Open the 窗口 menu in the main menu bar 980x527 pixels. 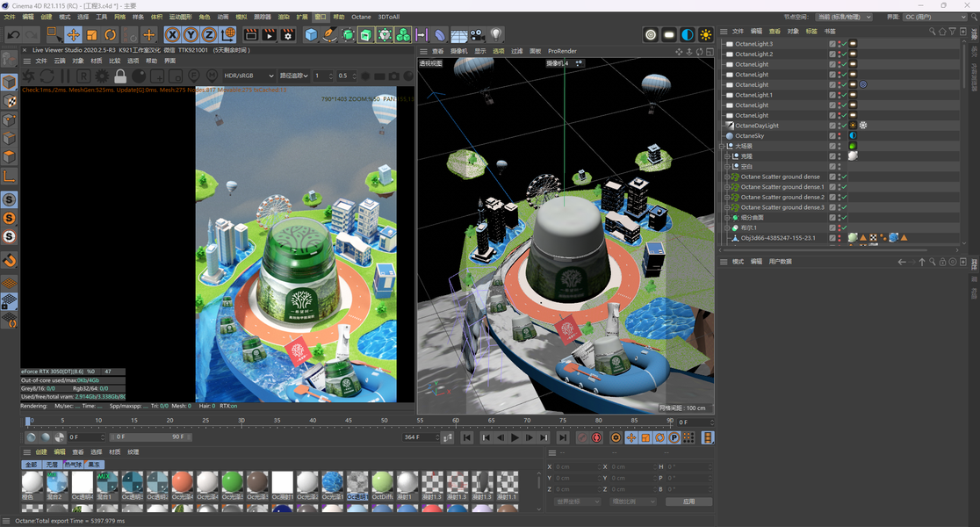point(320,17)
